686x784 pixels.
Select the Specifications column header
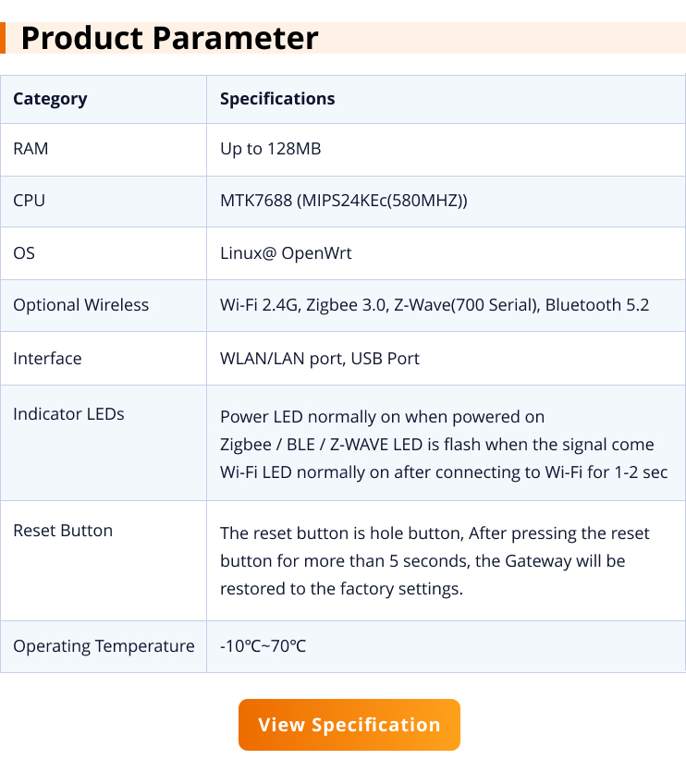(x=277, y=99)
